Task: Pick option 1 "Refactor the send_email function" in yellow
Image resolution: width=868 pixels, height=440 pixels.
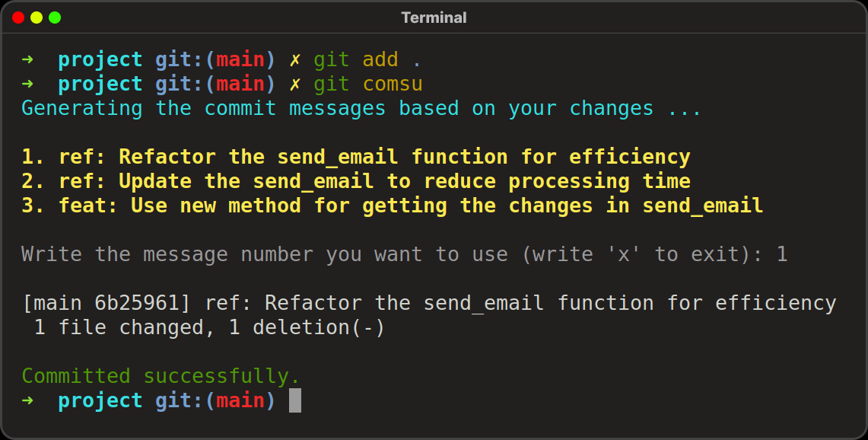Action: point(356,157)
